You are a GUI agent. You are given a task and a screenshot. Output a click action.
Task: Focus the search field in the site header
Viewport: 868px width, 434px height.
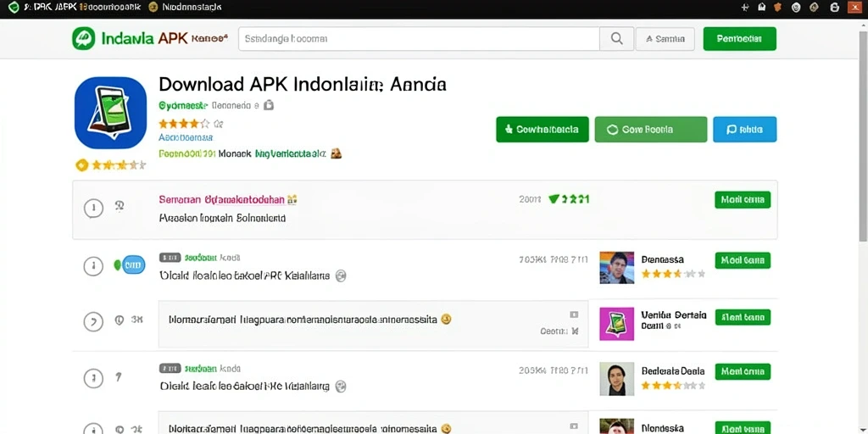419,39
